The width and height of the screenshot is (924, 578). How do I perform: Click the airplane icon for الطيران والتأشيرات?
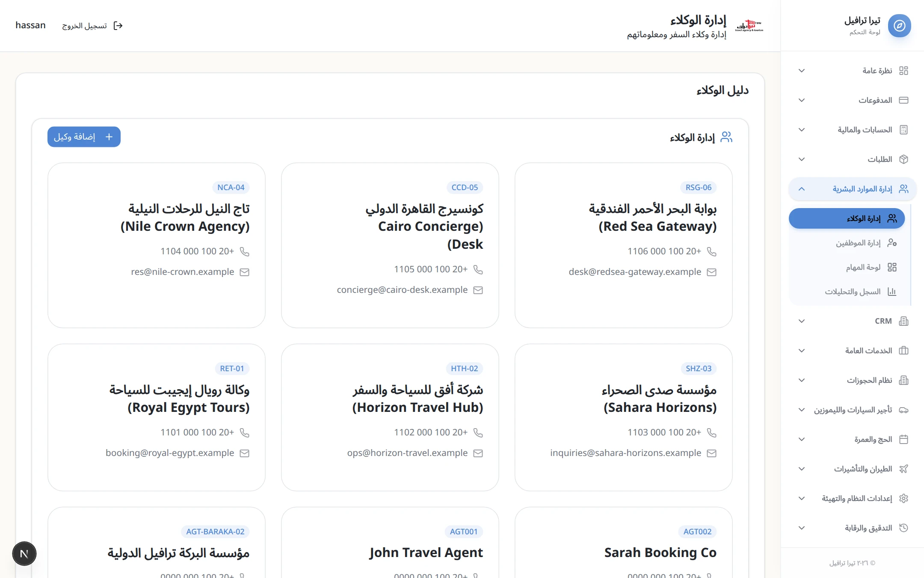(903, 469)
